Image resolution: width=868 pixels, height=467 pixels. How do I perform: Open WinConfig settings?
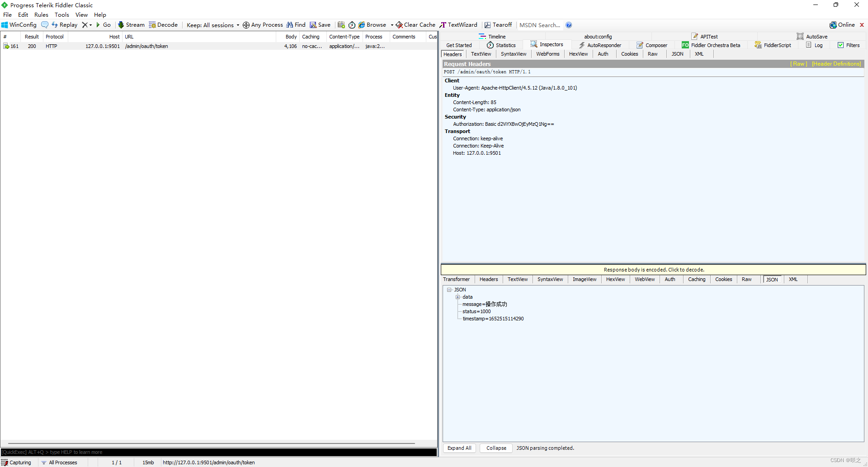[x=19, y=25]
